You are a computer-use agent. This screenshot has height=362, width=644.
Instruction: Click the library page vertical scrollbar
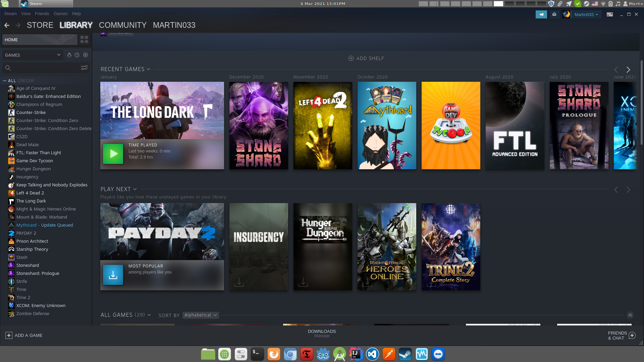641,102
